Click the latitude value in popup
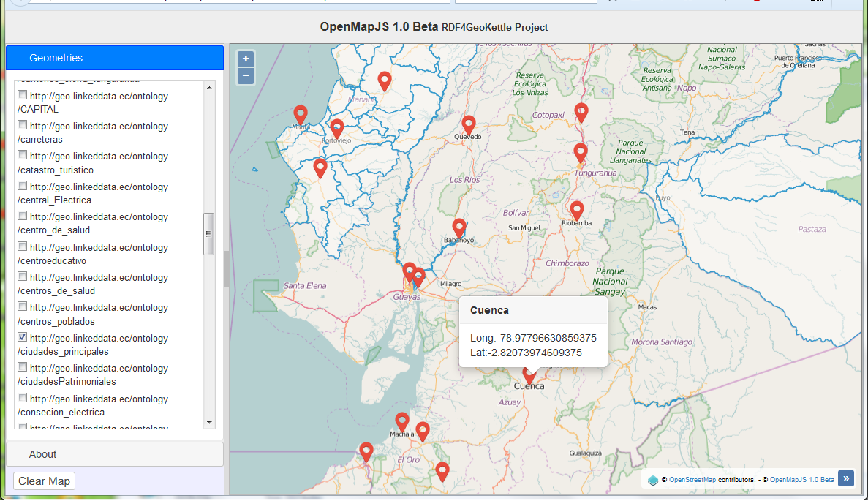Screen dimensions: 868x501 (526, 353)
